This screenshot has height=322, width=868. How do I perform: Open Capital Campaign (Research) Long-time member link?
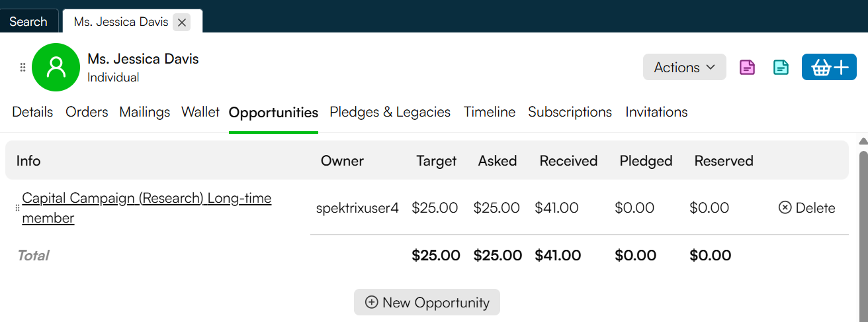pos(147,208)
